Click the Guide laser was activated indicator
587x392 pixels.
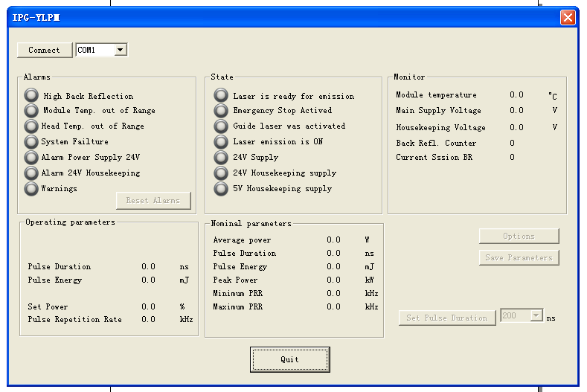pyautogui.click(x=221, y=126)
